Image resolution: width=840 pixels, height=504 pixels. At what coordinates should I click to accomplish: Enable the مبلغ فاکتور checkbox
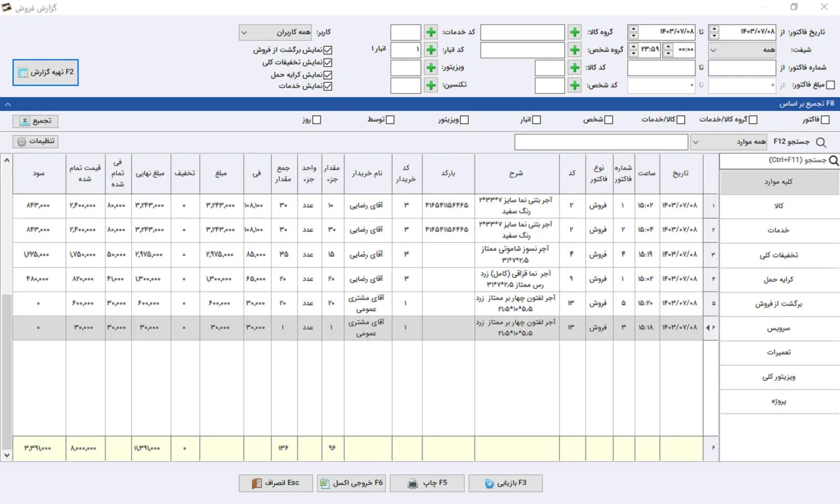830,85
